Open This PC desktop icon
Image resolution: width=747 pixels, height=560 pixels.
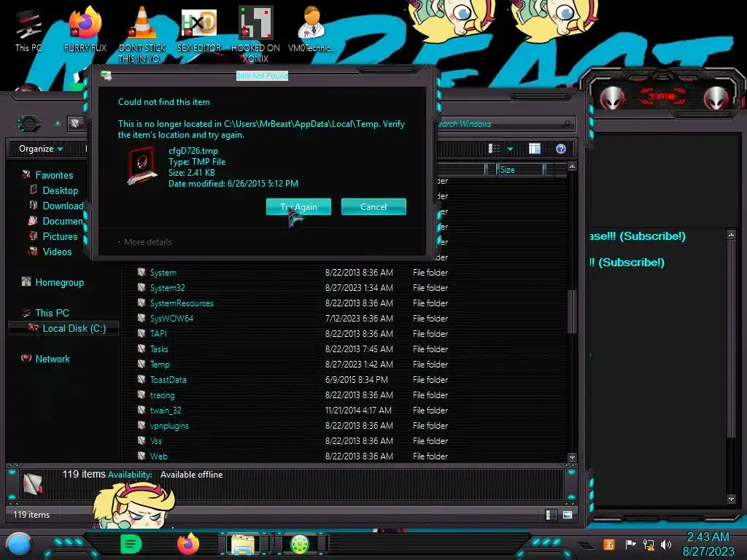[x=28, y=31]
